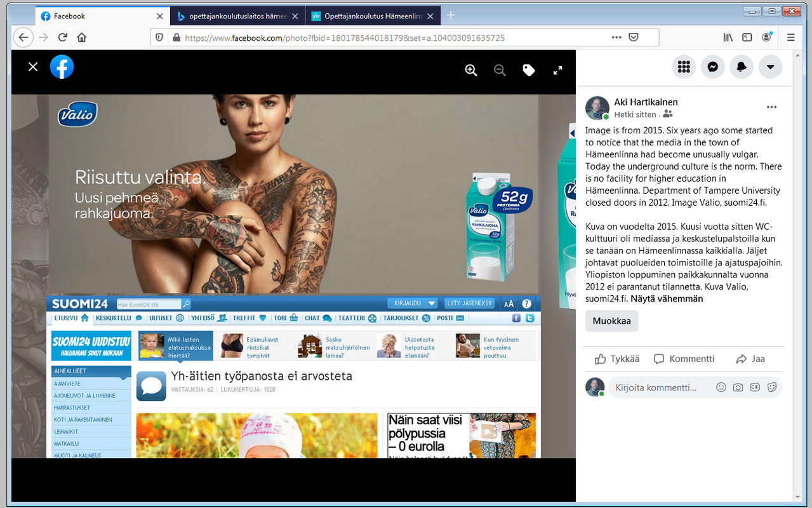The height and width of the screenshot is (508, 812).
Task: Open Facebook notifications bell
Action: (x=742, y=67)
